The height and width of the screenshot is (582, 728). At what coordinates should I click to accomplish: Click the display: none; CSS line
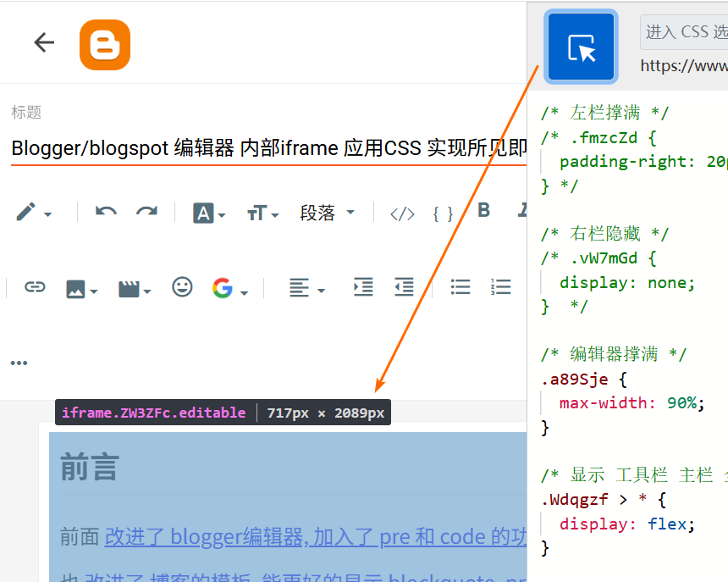pyautogui.click(x=627, y=282)
